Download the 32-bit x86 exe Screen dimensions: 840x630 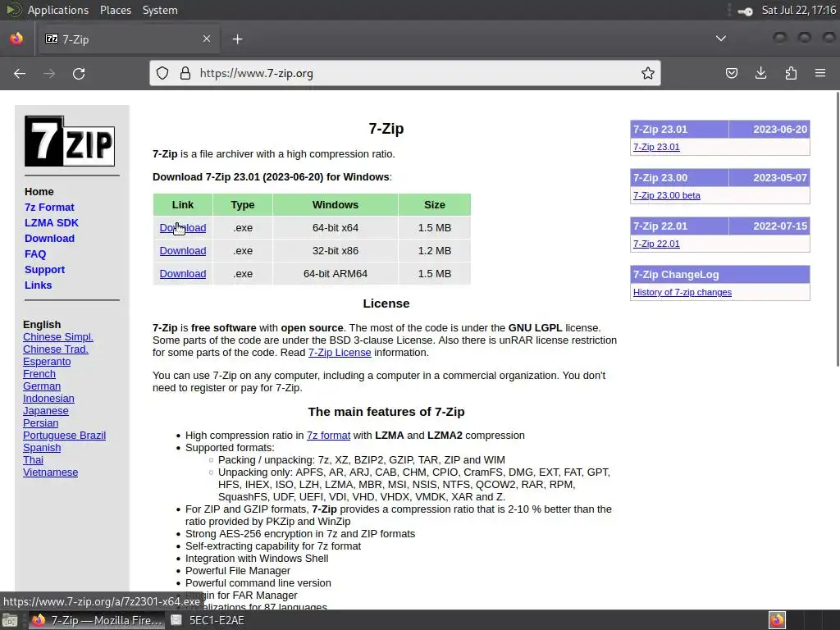click(x=183, y=251)
